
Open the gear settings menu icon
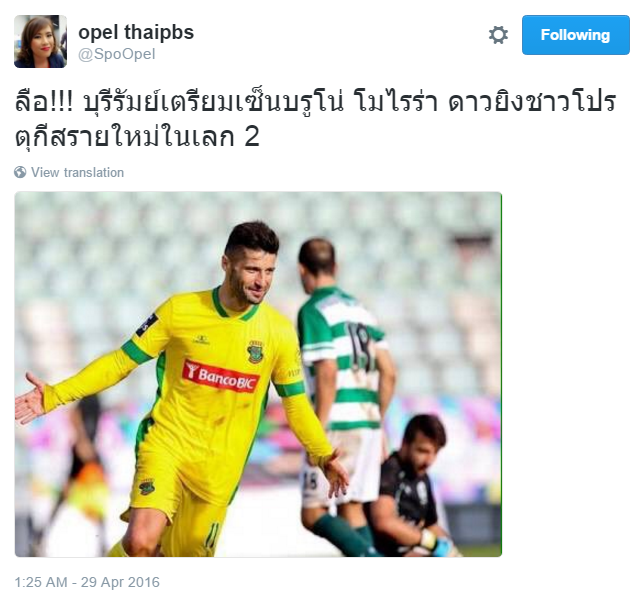(498, 35)
